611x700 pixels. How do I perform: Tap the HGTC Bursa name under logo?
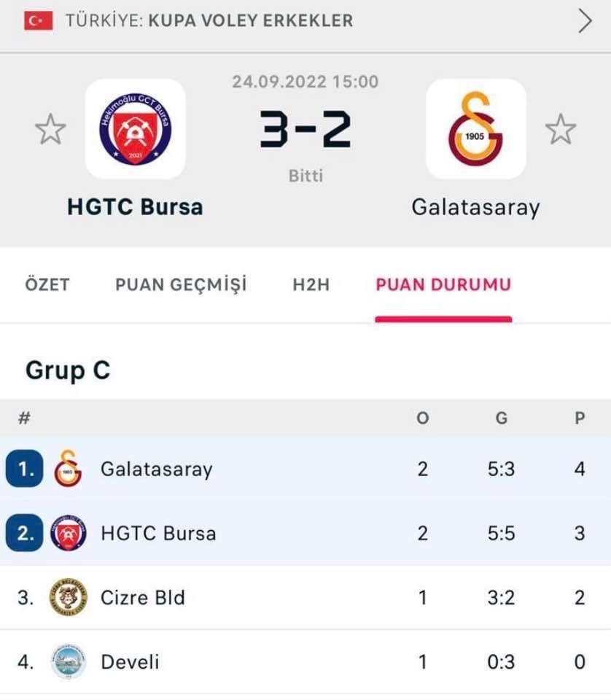click(135, 207)
